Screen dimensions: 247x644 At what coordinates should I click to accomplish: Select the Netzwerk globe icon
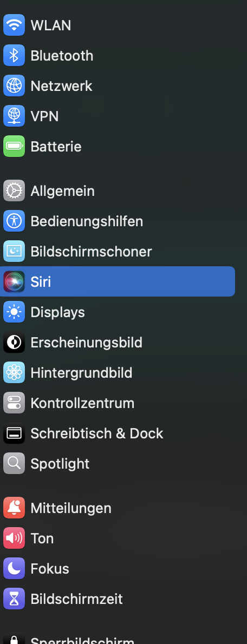[x=14, y=86]
